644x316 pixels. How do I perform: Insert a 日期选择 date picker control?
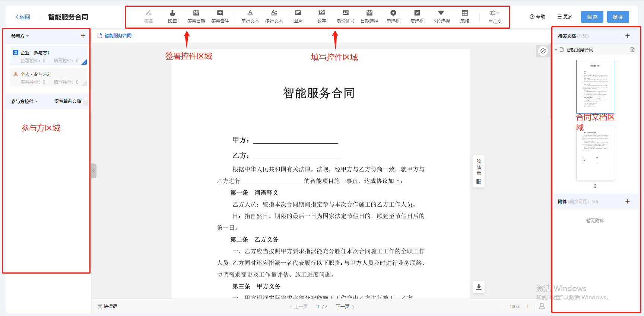click(369, 17)
